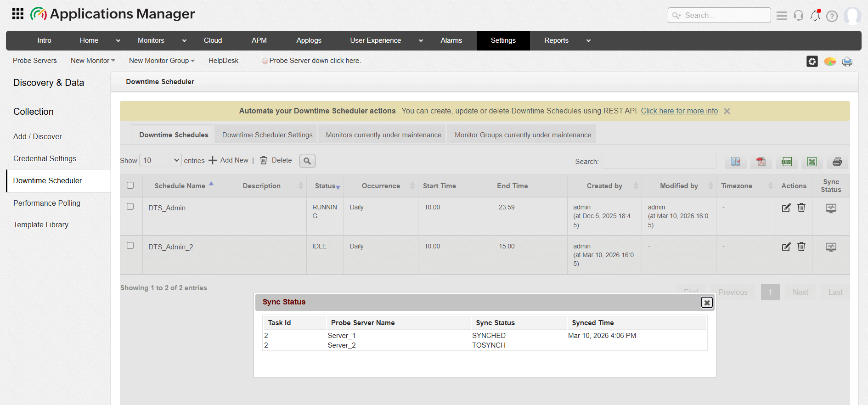868x405 pixels.
Task: Edit the DTS_Admin schedule
Action: click(x=786, y=208)
